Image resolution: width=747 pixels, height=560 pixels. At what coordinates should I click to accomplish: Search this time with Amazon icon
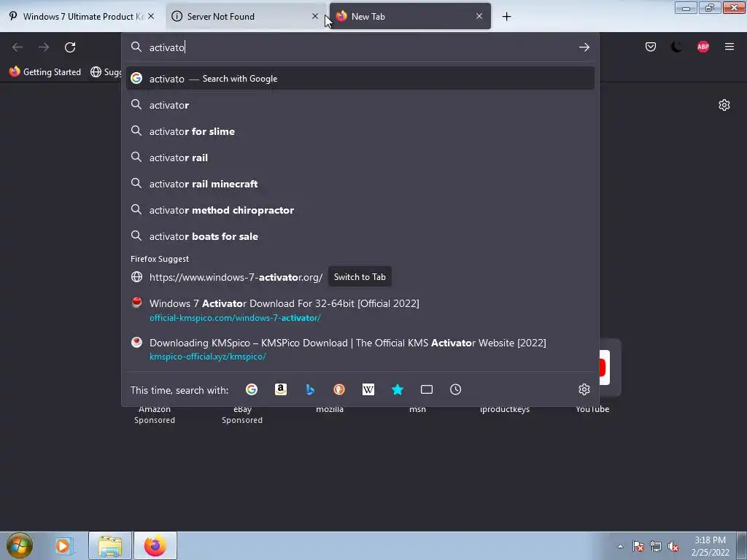[x=281, y=389]
